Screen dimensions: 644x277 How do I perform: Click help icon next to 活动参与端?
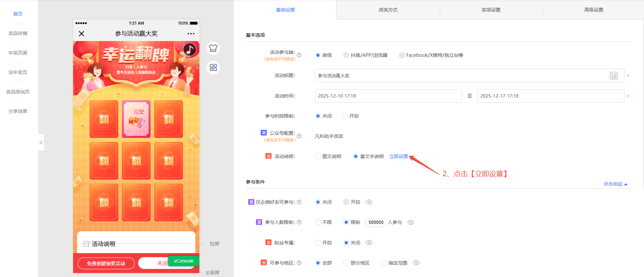299,55
